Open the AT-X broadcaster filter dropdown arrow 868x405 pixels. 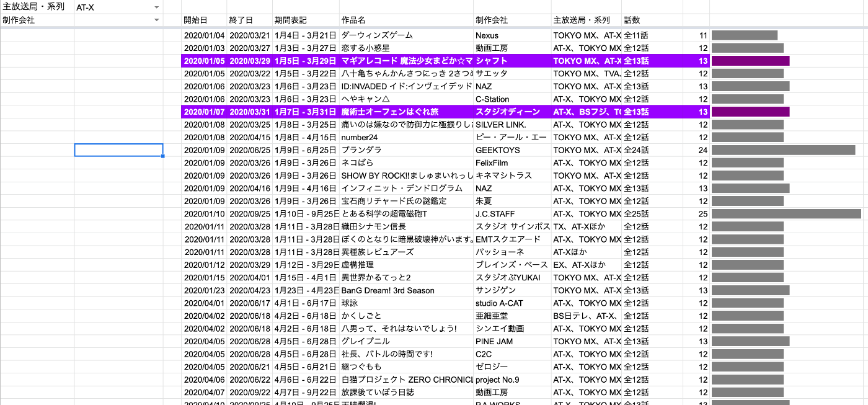point(156,7)
